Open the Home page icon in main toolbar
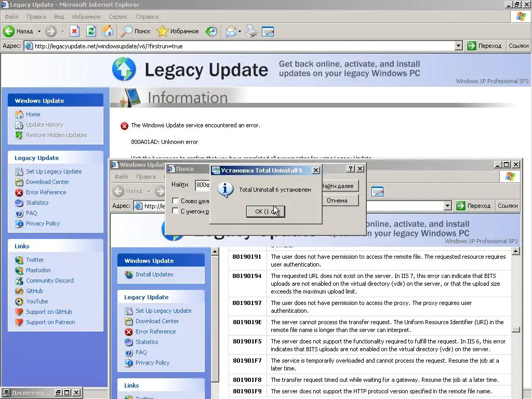Screen dimensions: 532x399 (x=108, y=31)
